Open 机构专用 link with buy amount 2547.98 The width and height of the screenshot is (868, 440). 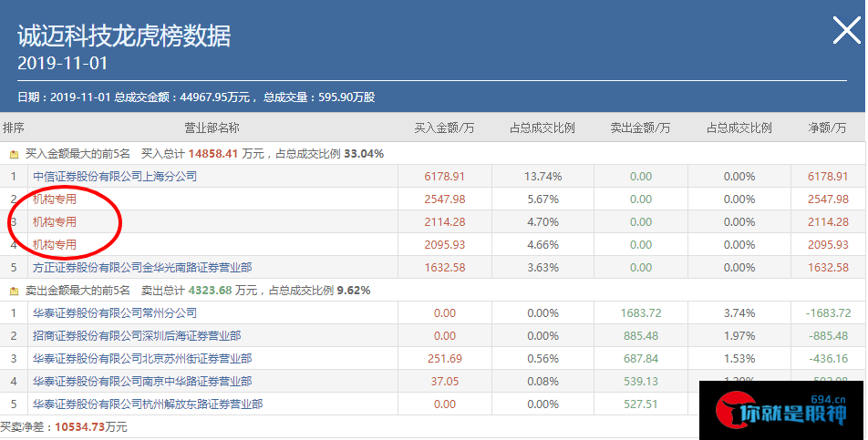55,199
